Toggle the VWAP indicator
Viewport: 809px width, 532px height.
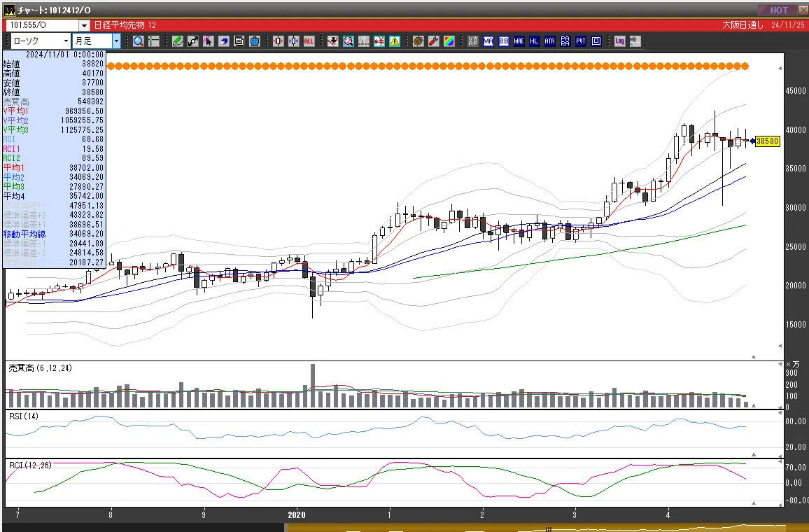pos(472,41)
